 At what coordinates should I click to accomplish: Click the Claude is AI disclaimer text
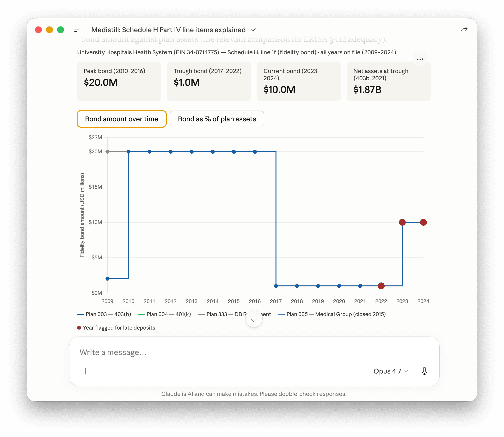pyautogui.click(x=254, y=394)
